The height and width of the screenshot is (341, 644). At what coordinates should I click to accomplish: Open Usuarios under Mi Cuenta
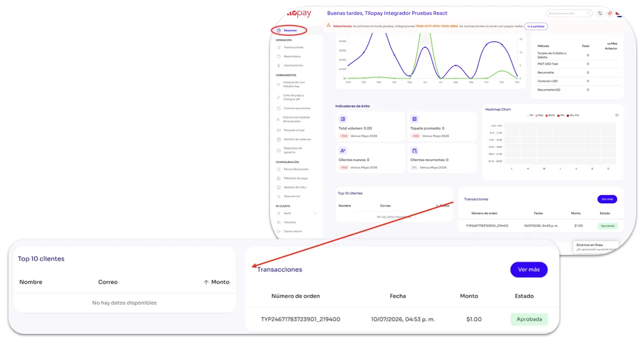click(290, 222)
